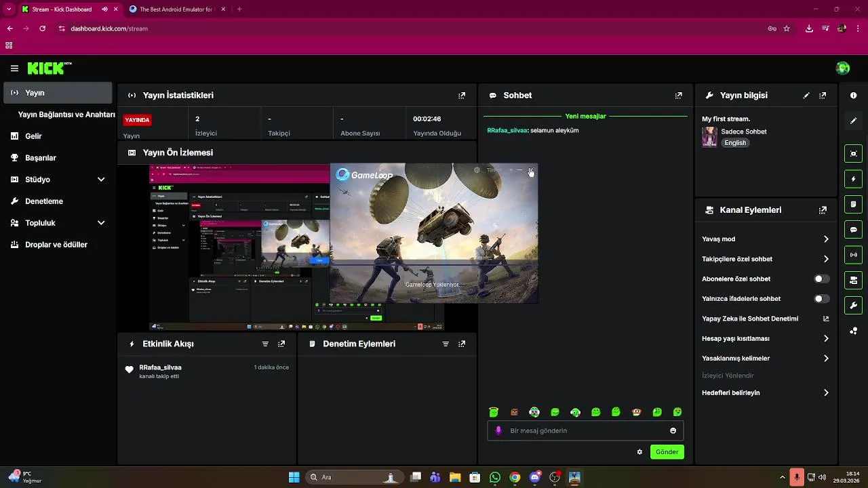Pop out the Yayın bilgisi panel
This screenshot has width=868, height=488.
tap(823, 96)
